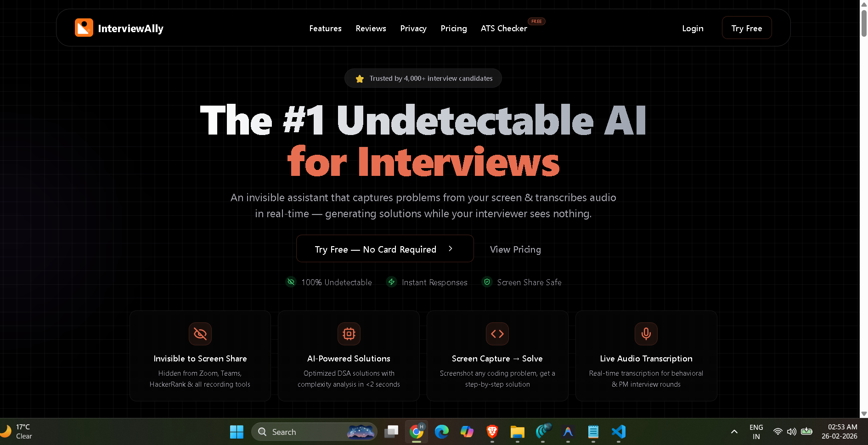Click the microphone icon above Live Audio Transcription
The height and width of the screenshot is (445, 868).
[646, 334]
